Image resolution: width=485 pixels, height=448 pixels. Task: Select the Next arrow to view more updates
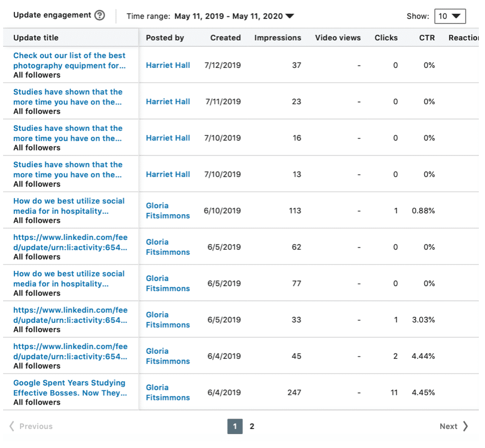[x=467, y=426]
